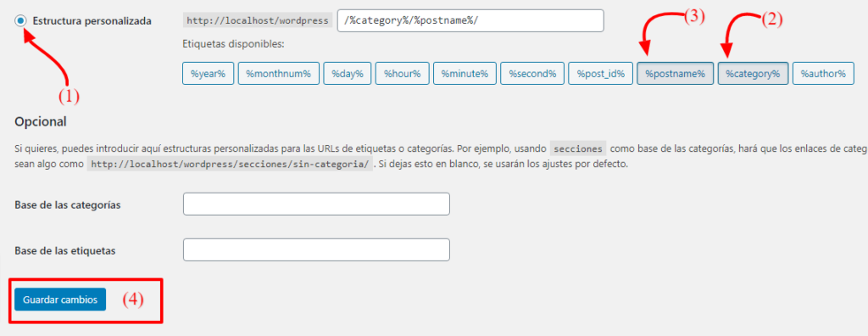
Task: Focus the Base de las etiquetas field
Action: [x=316, y=249]
